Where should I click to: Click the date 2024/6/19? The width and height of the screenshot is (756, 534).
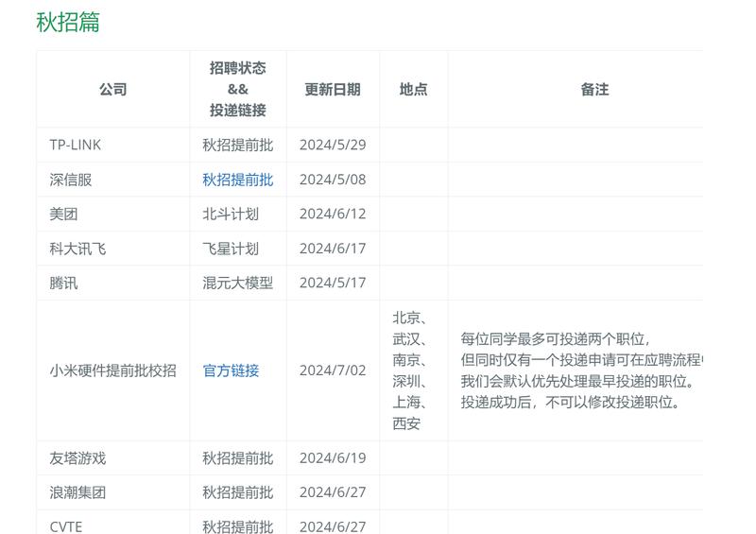coord(333,457)
